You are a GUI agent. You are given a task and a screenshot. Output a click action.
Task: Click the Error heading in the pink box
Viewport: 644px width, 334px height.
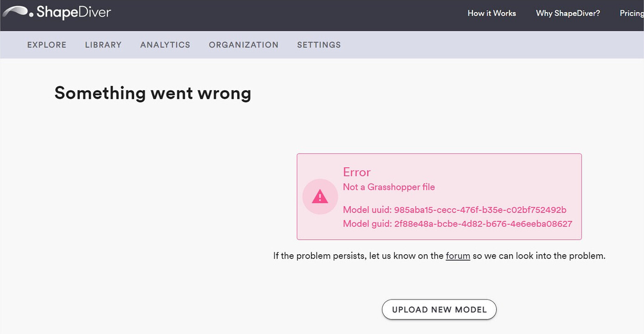357,172
